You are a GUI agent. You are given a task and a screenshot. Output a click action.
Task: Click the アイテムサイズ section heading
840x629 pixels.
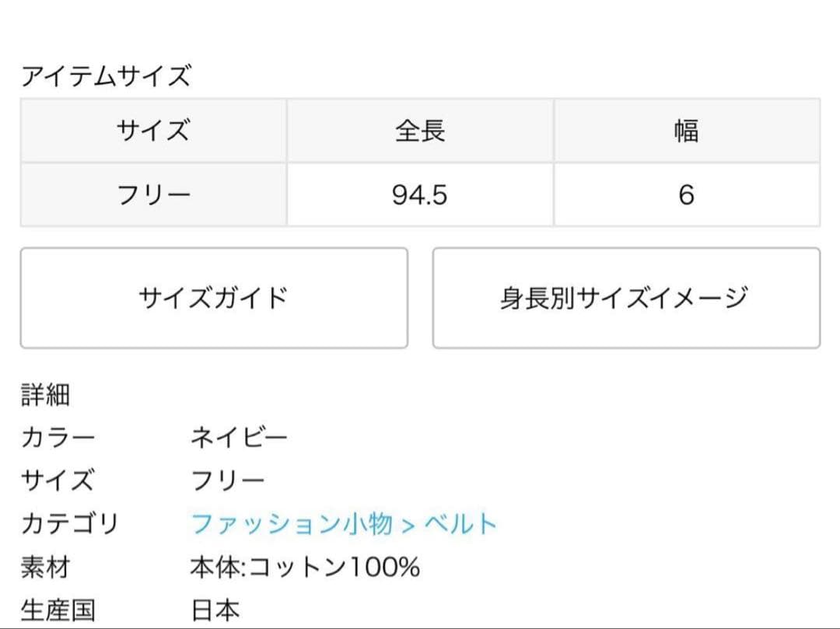point(106,77)
